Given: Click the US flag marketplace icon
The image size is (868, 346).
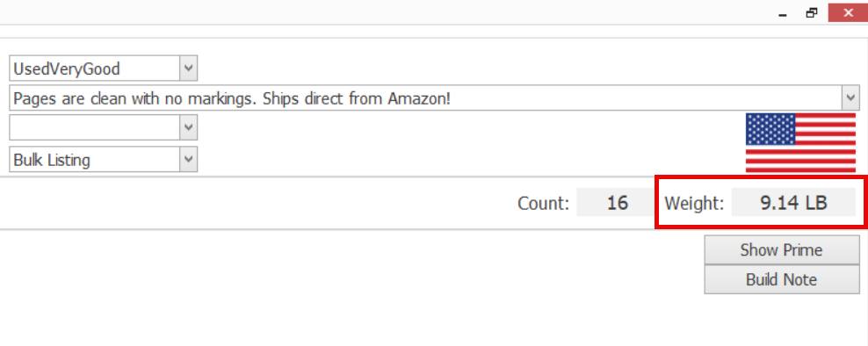Looking at the screenshot, I should tap(800, 143).
